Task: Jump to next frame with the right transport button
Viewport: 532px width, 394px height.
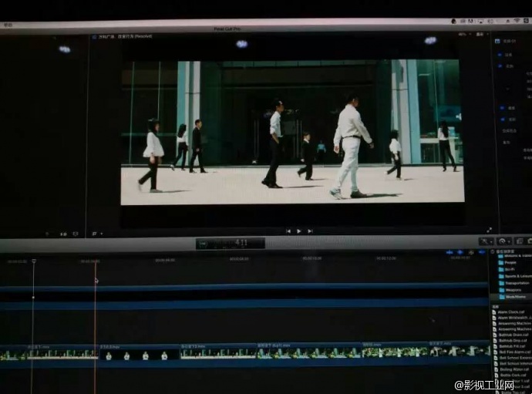Action: click(x=310, y=231)
